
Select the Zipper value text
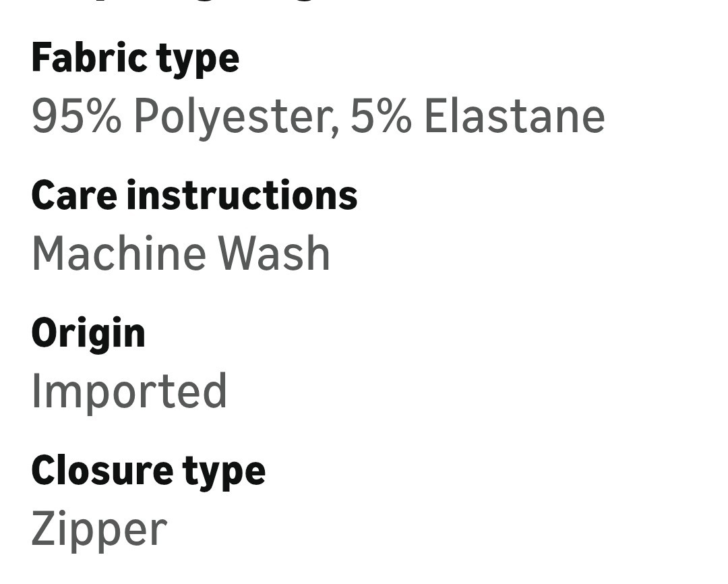[x=99, y=529]
